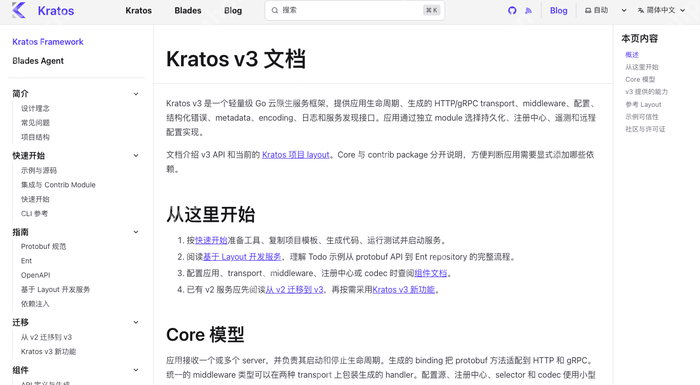The width and height of the screenshot is (700, 385).
Task: Jump to 示例可信性 in page contents
Action: click(642, 117)
